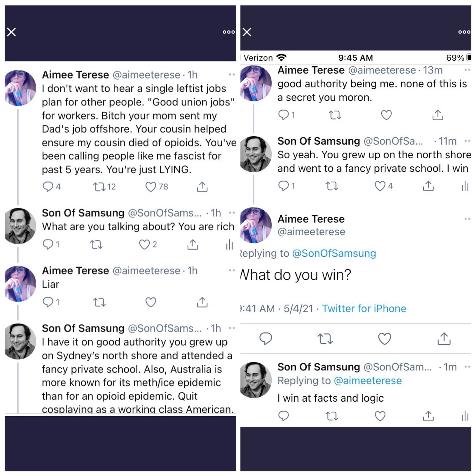Like the 'leftist jobs plan' tweet with 78 likes

click(x=151, y=187)
